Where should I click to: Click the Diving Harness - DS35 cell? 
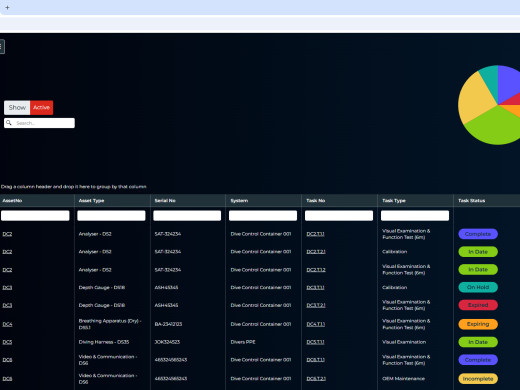point(104,342)
